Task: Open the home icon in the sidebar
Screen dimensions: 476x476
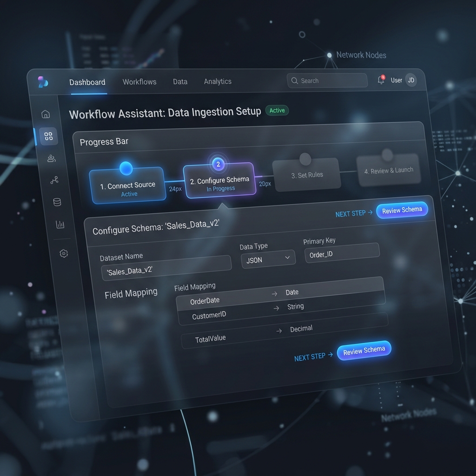Action: coord(46,114)
